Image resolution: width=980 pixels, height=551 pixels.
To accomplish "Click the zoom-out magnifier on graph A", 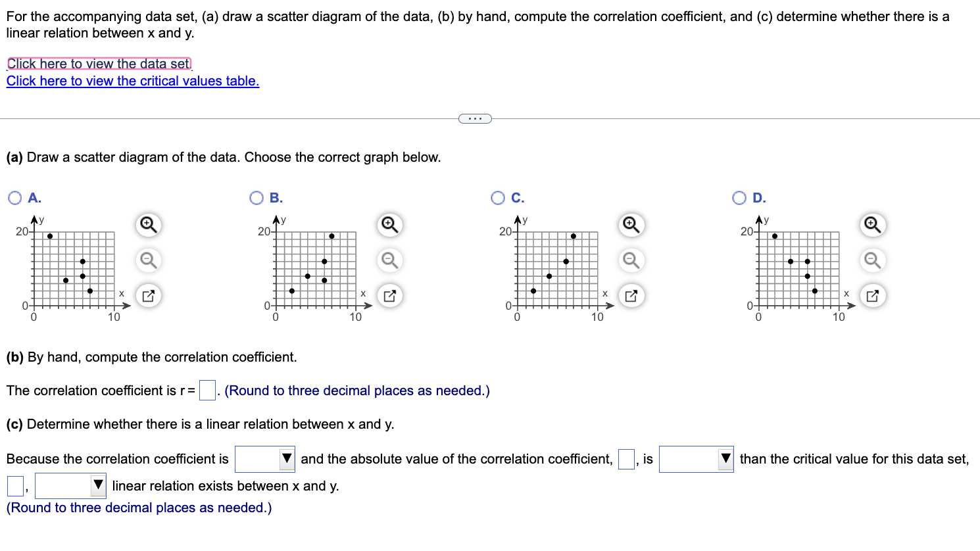I will point(148,260).
